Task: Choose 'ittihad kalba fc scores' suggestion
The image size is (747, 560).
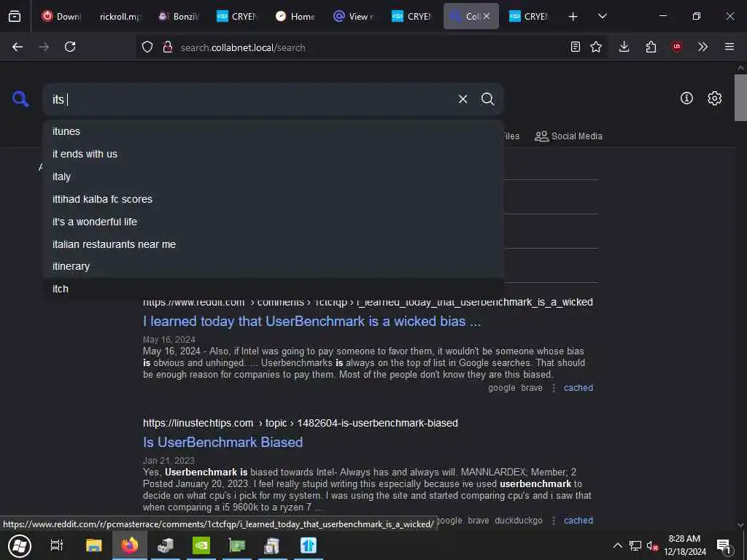Action: [273, 199]
